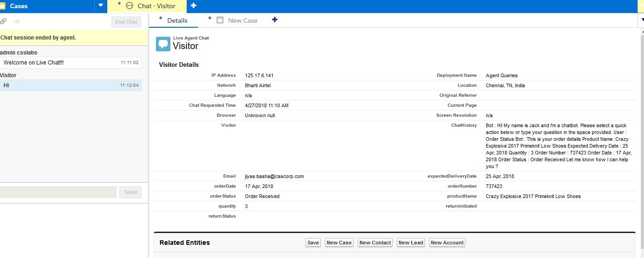Click the New Case button in Related Entities
This screenshot has height=258, width=644.
[x=339, y=243]
